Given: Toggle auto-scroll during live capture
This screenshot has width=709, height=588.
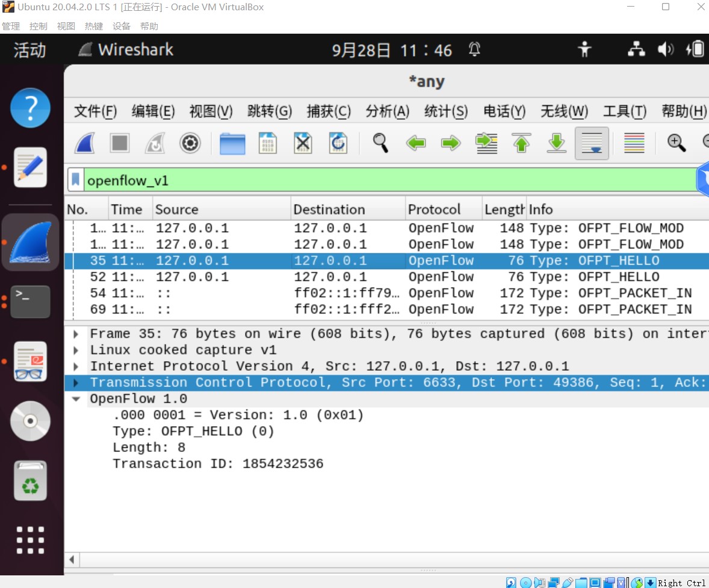Looking at the screenshot, I should pyautogui.click(x=591, y=143).
